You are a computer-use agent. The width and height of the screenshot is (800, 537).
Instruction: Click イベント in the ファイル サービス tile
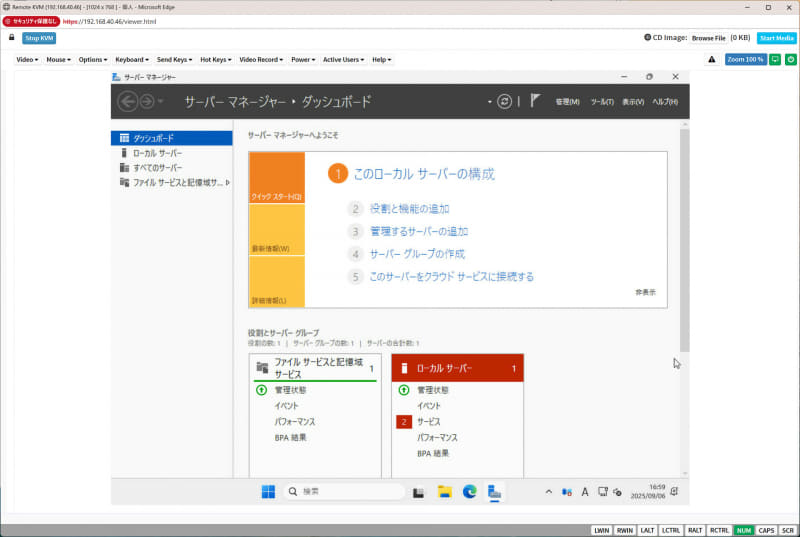286,406
